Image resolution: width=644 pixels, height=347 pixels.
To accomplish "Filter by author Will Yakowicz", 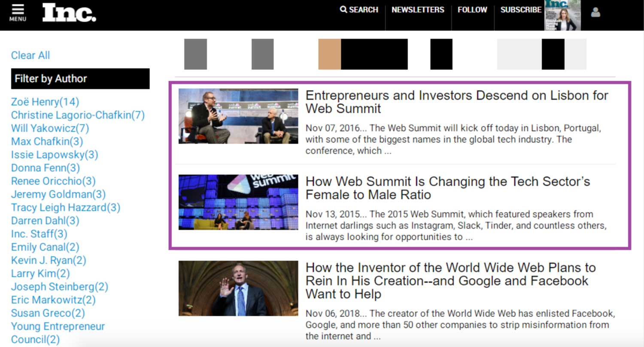I will coord(50,128).
